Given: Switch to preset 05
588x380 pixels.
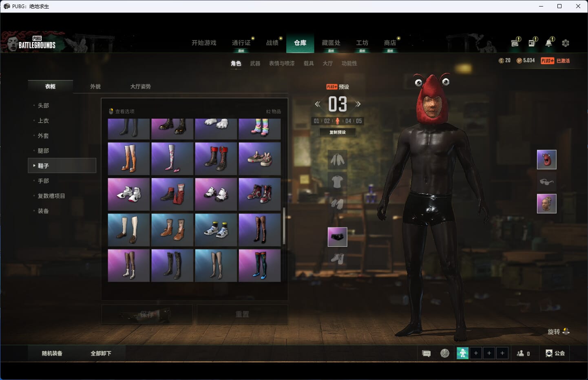Looking at the screenshot, I should (x=359, y=121).
